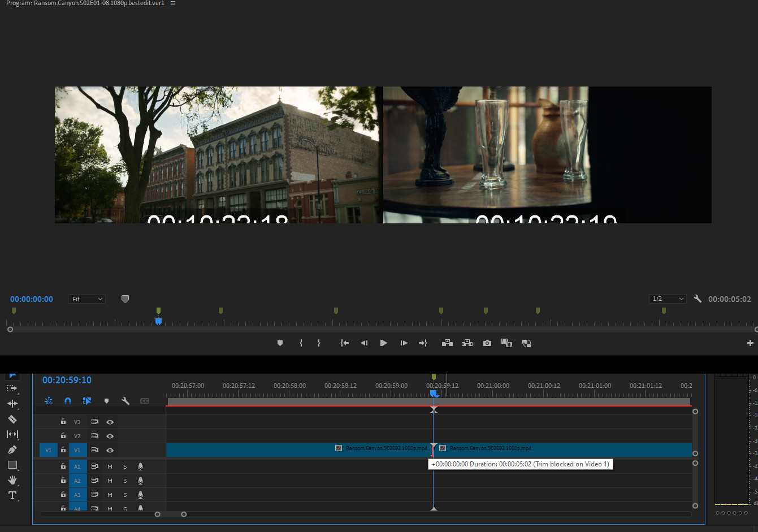
Task: Click the last transport icon with the swap arrows
Action: tap(526, 343)
